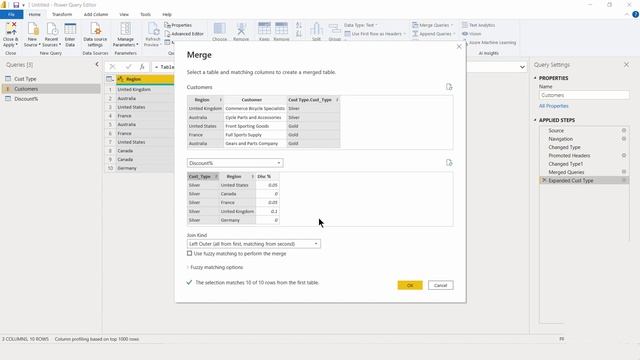Select Cust_Type column header in Discount% table
The height and width of the screenshot is (360, 640).
tap(203, 176)
